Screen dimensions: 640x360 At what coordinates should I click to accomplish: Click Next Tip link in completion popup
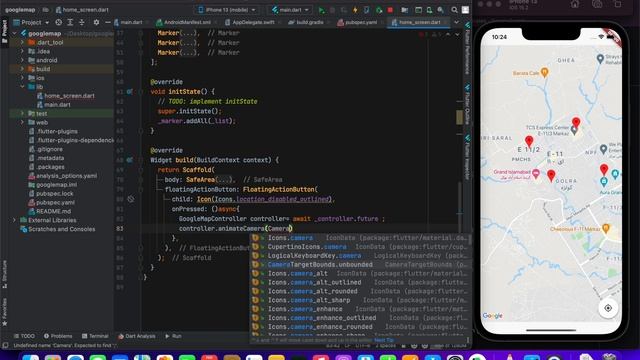coord(384,340)
